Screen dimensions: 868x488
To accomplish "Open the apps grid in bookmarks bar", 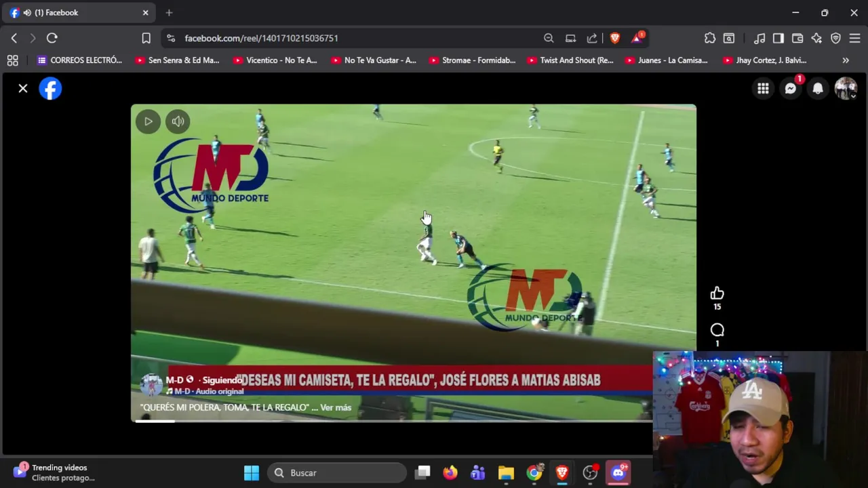I will pyautogui.click(x=12, y=60).
